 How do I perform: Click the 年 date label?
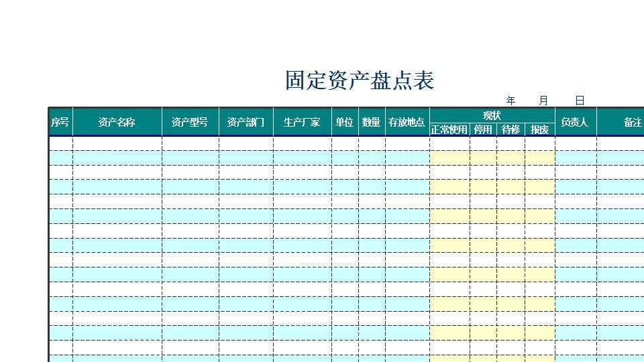point(511,101)
